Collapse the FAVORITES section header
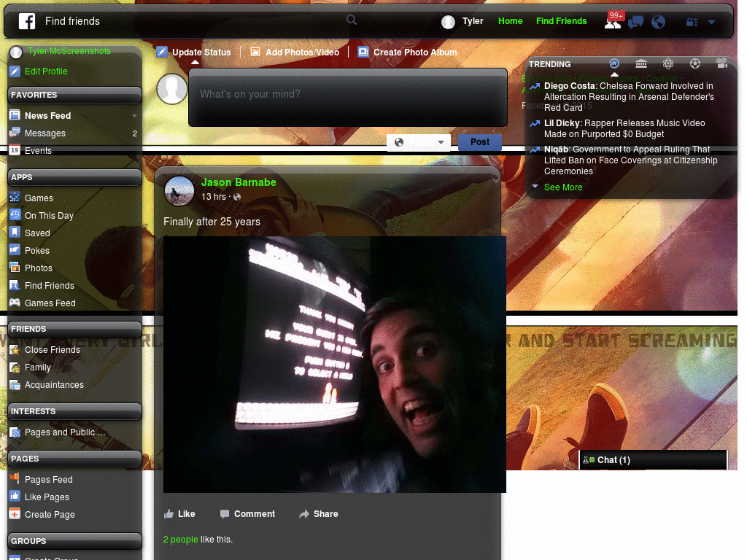The width and height of the screenshot is (747, 560). 75,95
